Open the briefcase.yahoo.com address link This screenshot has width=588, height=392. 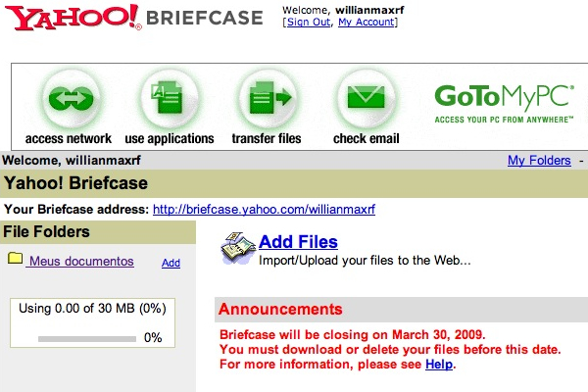[264, 209]
